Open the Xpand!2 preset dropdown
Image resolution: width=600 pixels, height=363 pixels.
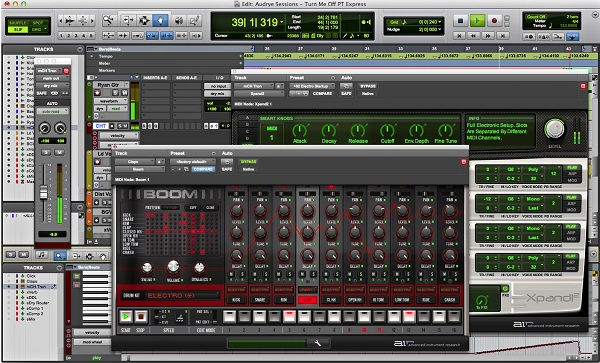point(312,86)
